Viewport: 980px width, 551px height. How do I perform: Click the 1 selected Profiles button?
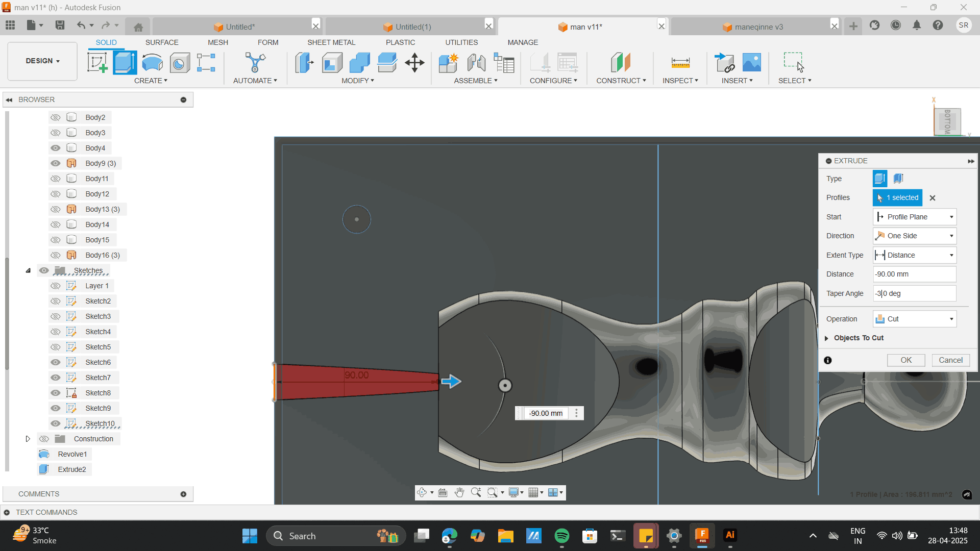(897, 197)
